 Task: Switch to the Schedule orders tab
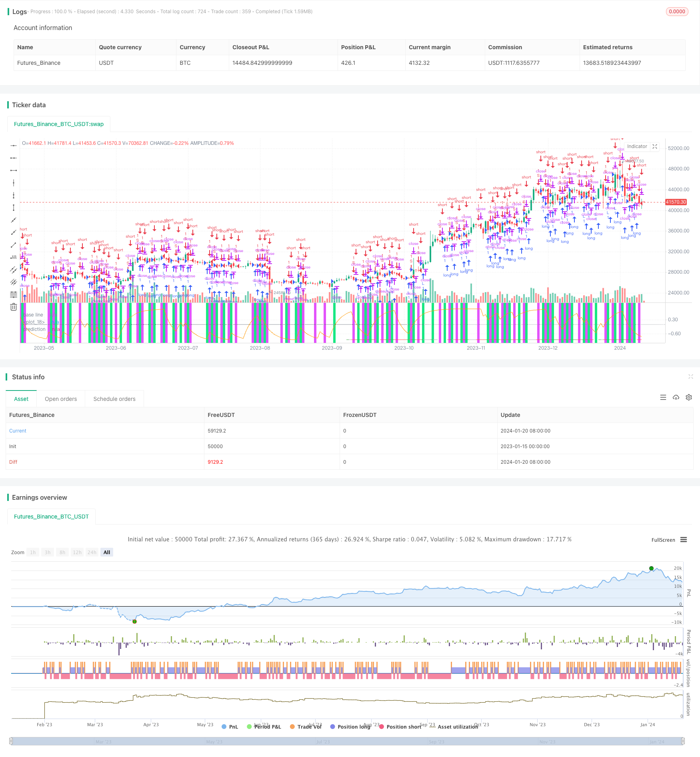(114, 399)
